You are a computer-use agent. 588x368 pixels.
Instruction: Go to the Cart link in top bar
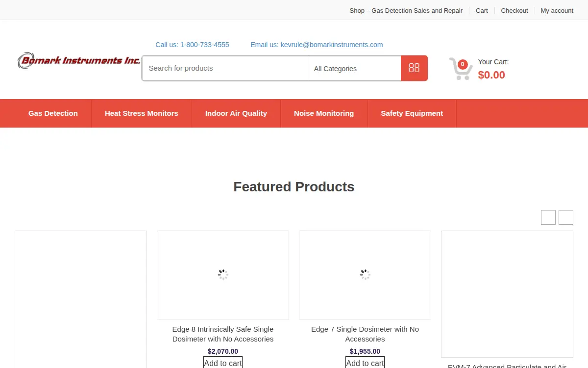pyautogui.click(x=482, y=10)
